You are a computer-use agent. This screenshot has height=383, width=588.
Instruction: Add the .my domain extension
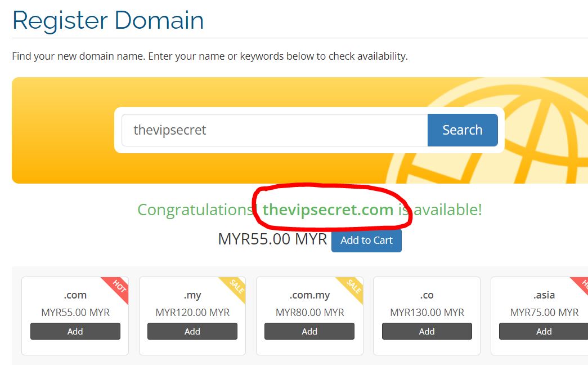coord(192,332)
